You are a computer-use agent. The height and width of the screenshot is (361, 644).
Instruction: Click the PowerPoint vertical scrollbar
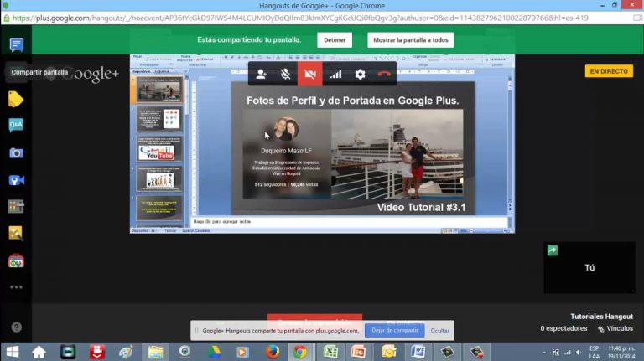point(510,143)
